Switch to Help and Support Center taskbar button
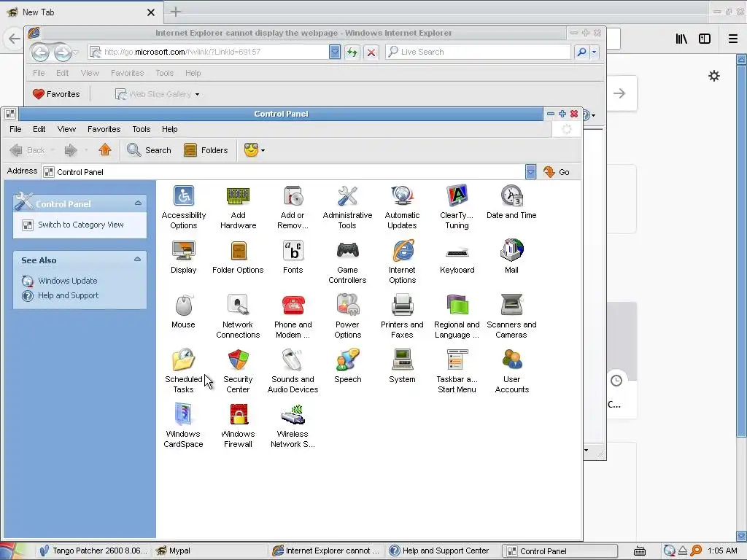 pyautogui.click(x=440, y=551)
